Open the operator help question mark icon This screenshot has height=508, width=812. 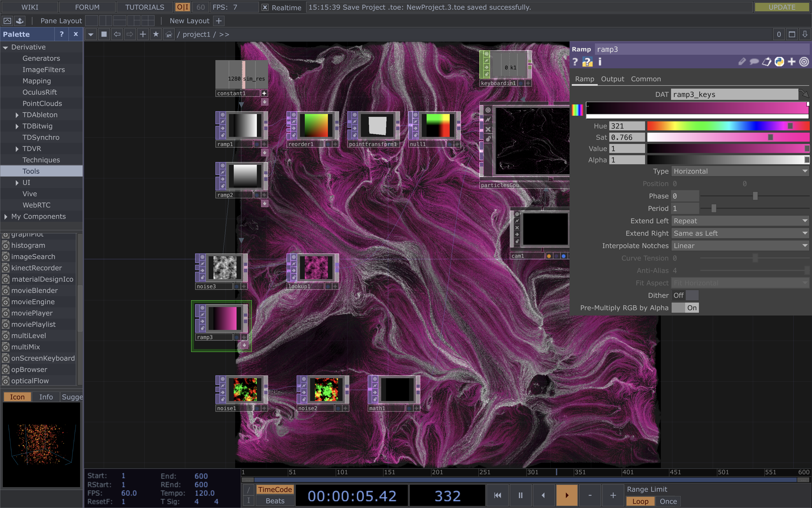[575, 62]
